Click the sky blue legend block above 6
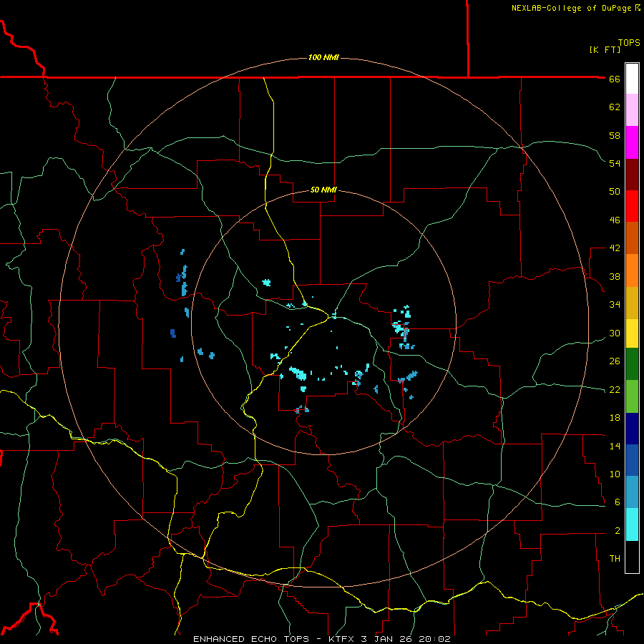644x644 pixels. (632, 492)
